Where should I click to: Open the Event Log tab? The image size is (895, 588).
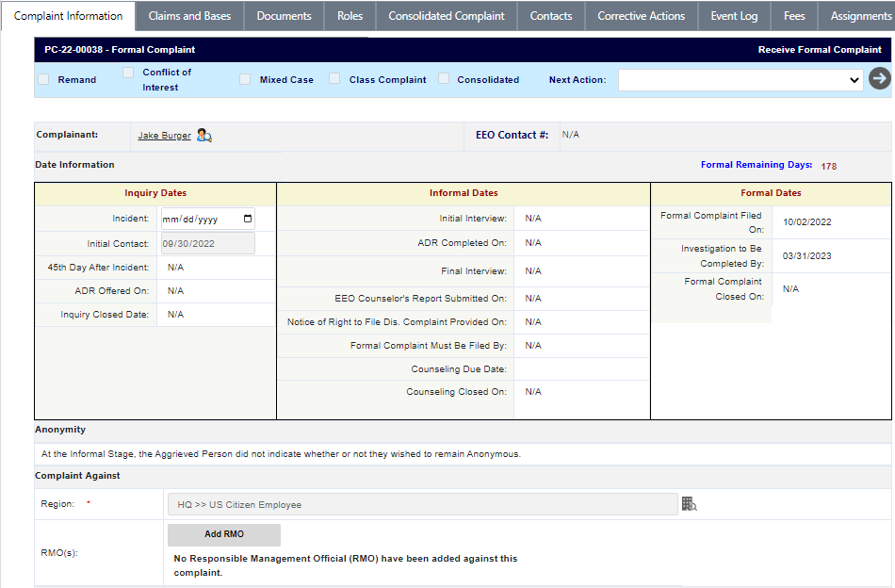[734, 16]
